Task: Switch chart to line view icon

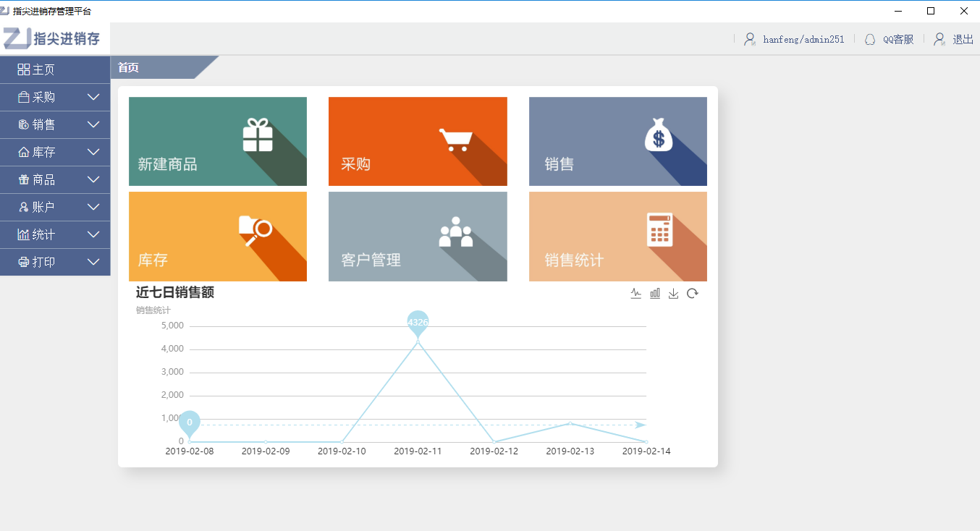Action: 636,293
